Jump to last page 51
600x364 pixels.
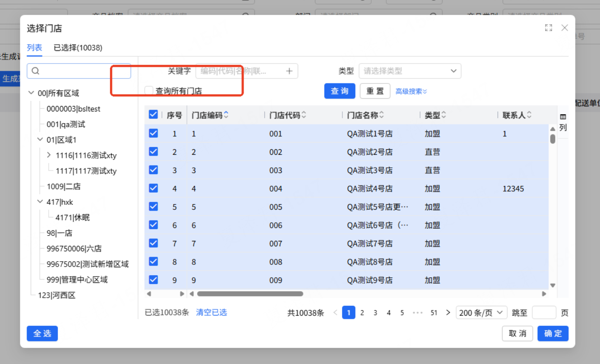434,313
